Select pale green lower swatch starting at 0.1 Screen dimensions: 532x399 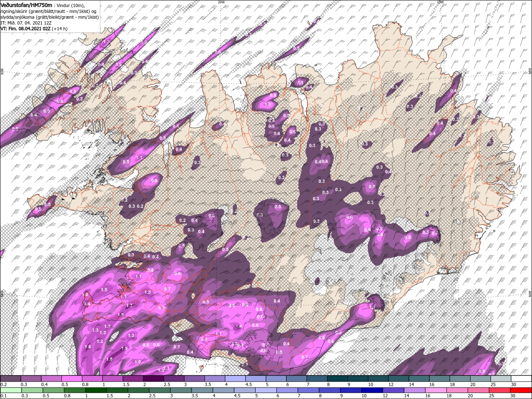(10, 390)
